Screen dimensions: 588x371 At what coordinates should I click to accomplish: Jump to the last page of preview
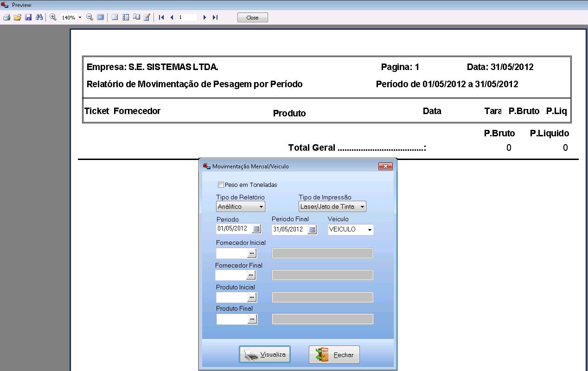pos(215,17)
